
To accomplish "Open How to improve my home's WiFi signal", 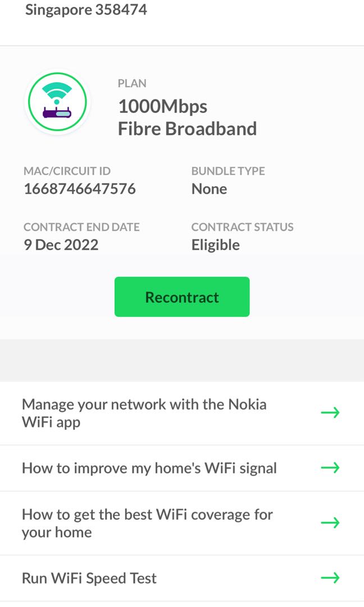I will pos(148,468).
